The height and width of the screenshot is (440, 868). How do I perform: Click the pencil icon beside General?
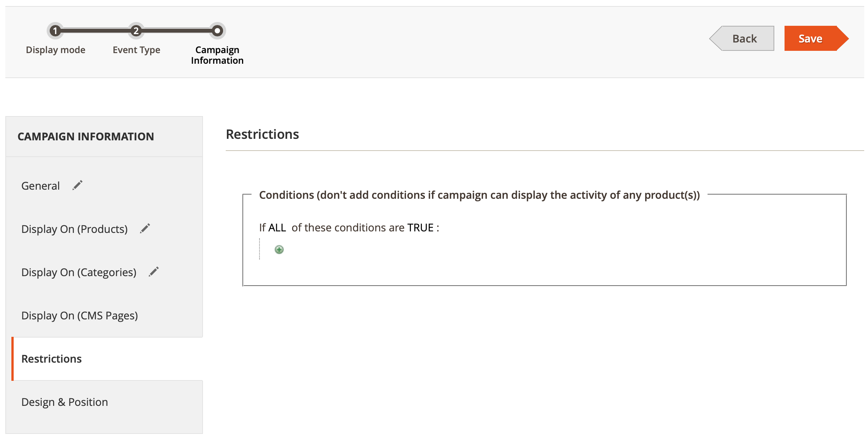point(77,185)
